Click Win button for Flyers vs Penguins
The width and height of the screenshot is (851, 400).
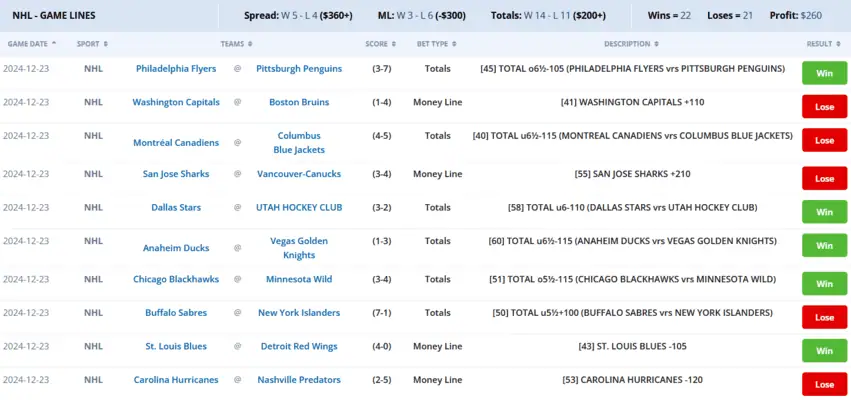coord(824,73)
